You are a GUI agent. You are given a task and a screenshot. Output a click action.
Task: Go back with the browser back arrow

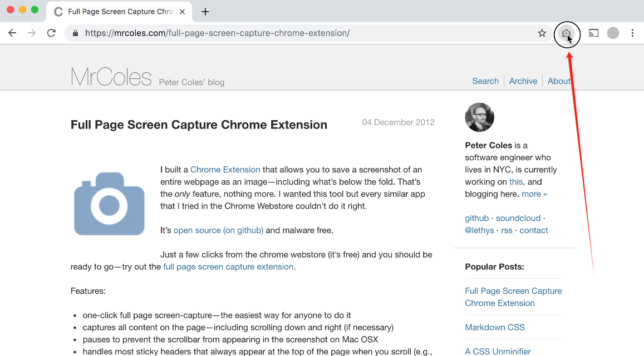(12, 33)
